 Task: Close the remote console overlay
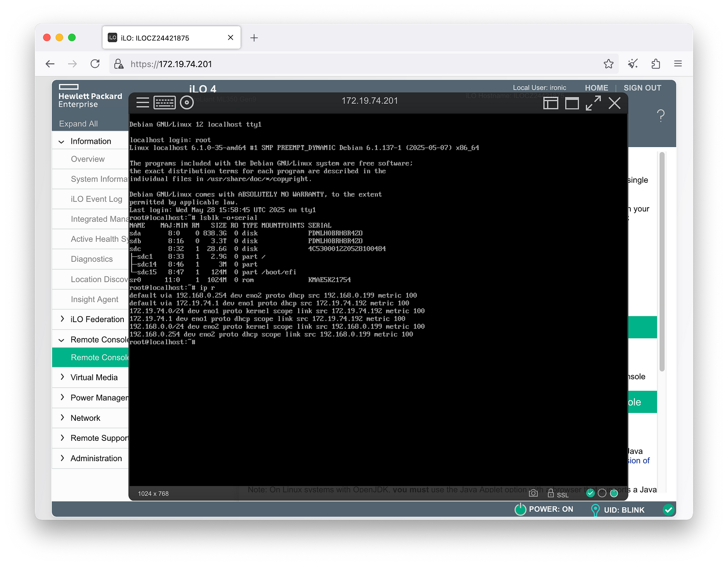pos(615,103)
